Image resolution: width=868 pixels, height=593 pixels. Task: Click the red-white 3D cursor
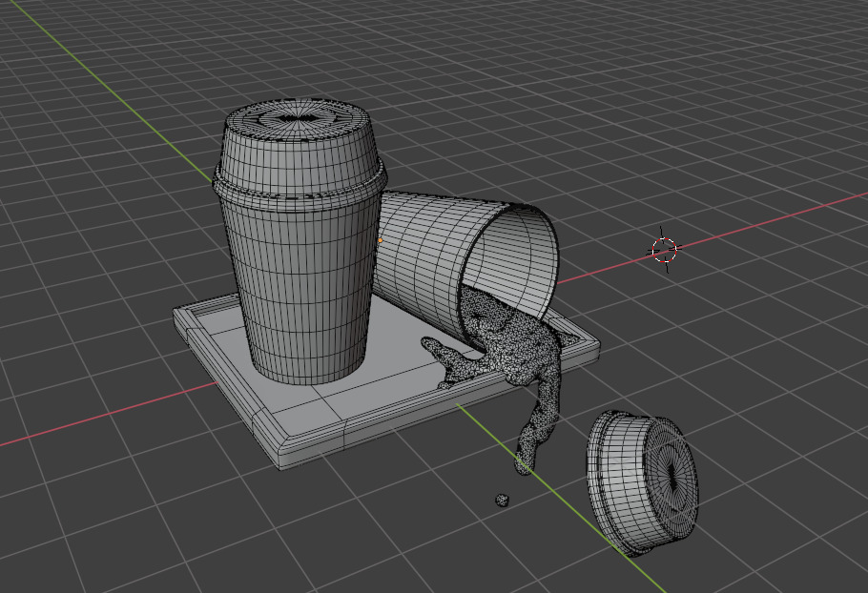point(664,250)
